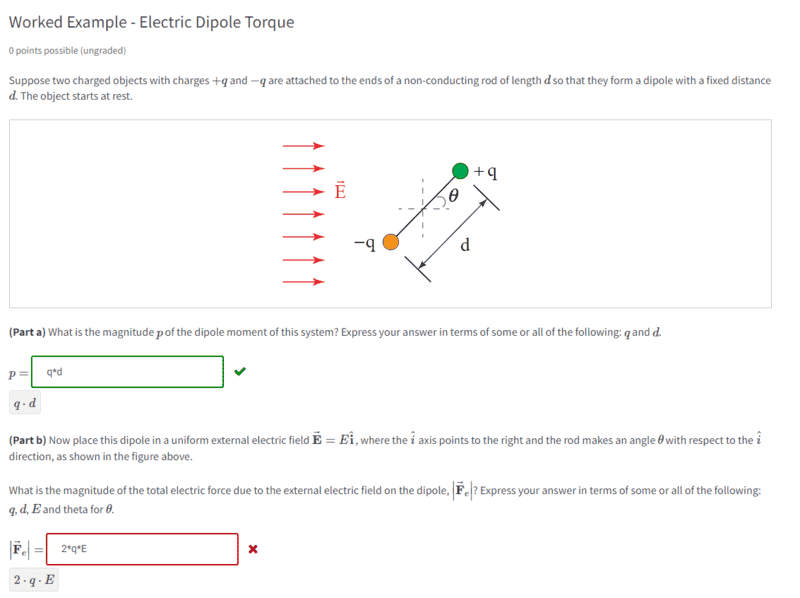Click the "0 points possible (ungraded)" text
This screenshot has height=598, width=800.
coord(66,50)
